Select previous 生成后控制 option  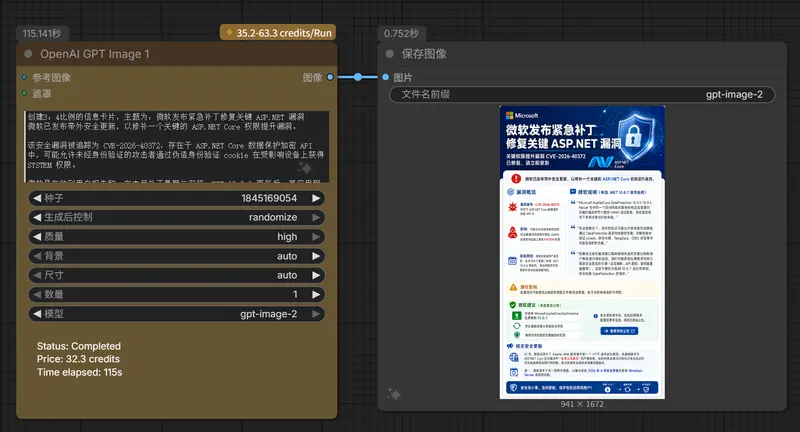point(37,217)
